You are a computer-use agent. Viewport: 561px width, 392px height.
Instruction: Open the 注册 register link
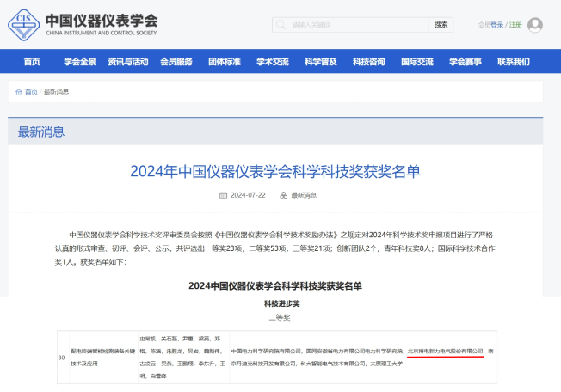515,25
